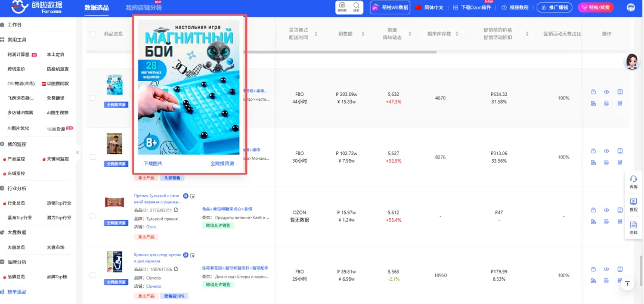The height and width of the screenshot is (304, 644).
Task: Select the Крючки для штор row checkbox
Action: (x=92, y=275)
